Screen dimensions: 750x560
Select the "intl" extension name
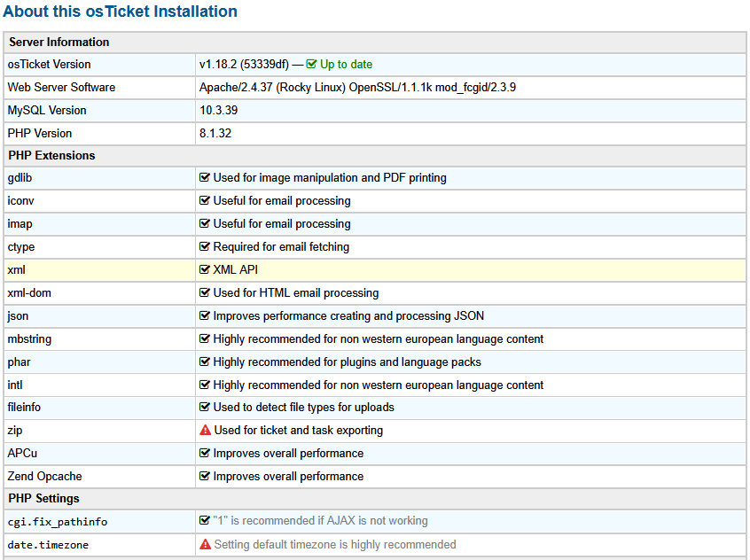(x=15, y=385)
